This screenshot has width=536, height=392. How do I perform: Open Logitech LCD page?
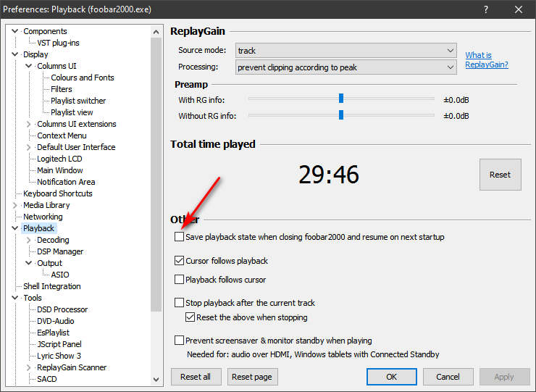[59, 159]
